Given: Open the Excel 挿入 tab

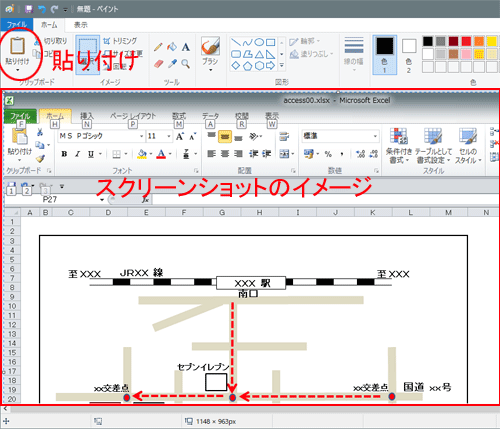Looking at the screenshot, I should (x=87, y=116).
